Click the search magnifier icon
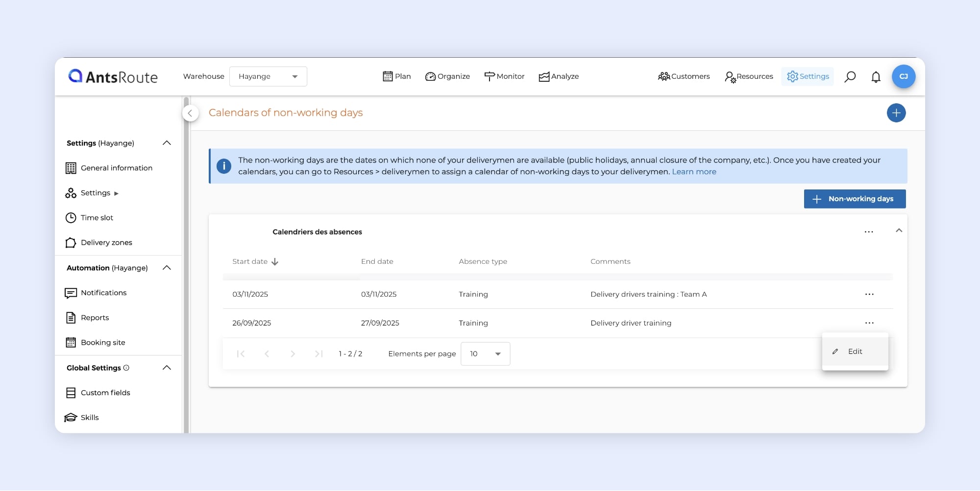The height and width of the screenshot is (491, 980). click(850, 77)
